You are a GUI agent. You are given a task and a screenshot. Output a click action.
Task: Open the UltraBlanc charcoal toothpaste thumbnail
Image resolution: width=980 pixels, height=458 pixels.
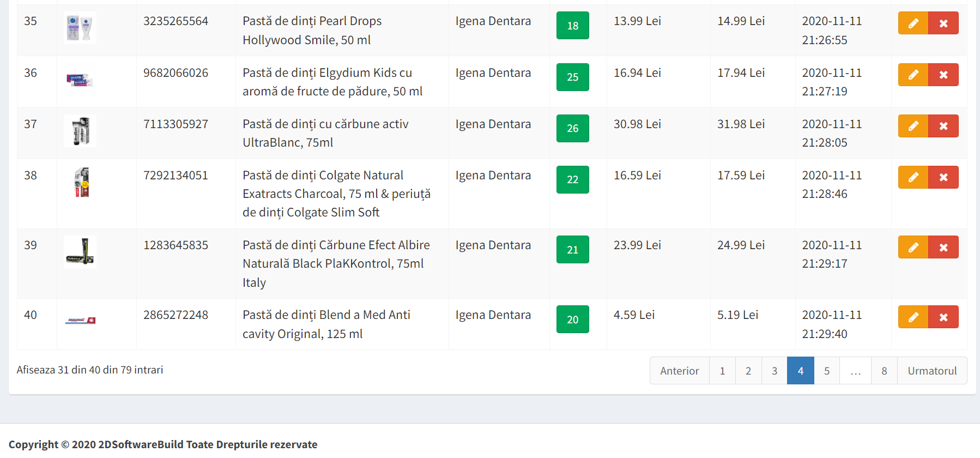pos(80,131)
